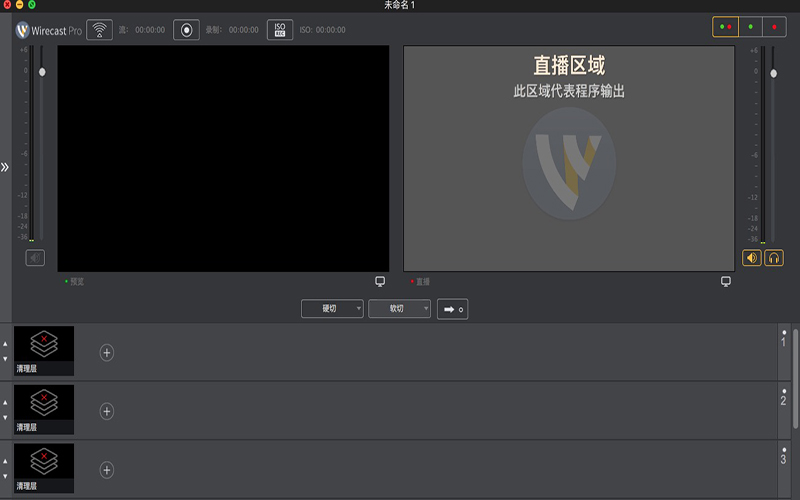Click the 直播区域 live output area
Screen dimensions: 800x500
[569, 158]
